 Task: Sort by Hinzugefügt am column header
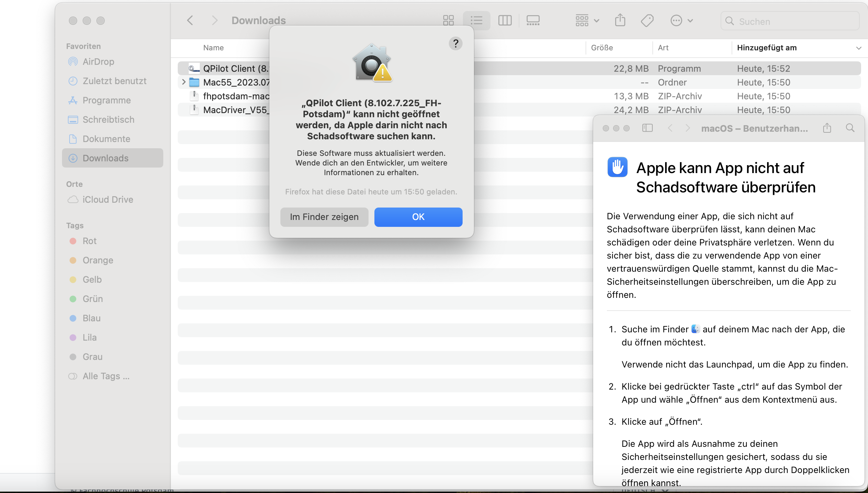tap(767, 48)
